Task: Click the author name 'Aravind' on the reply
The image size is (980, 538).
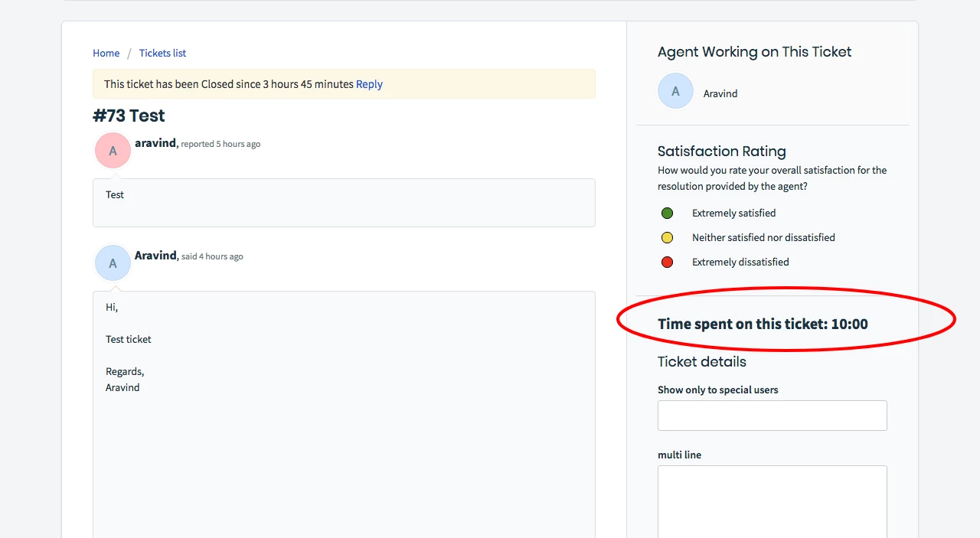Action: 155,256
